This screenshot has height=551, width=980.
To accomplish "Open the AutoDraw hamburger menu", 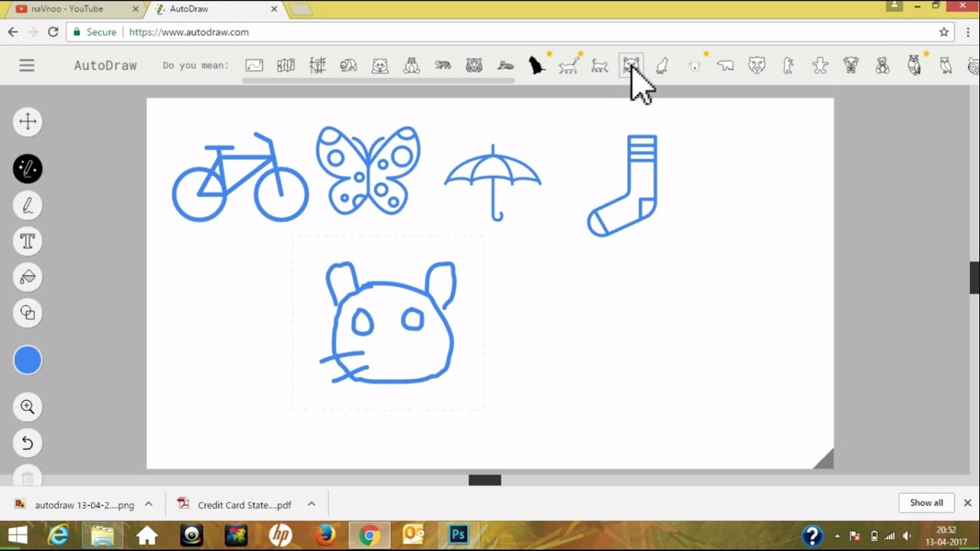I will click(x=27, y=66).
